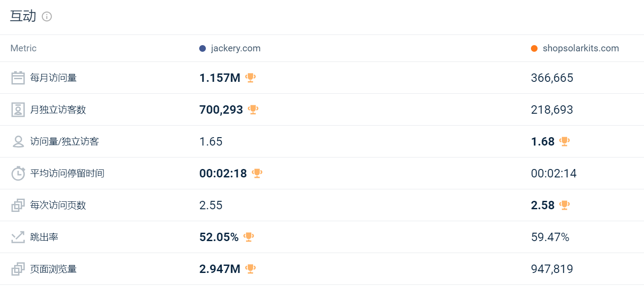Image resolution: width=644 pixels, height=288 pixels.
Task: Click the stopwatch icon for 平均访问停留时间
Action: tap(18, 173)
